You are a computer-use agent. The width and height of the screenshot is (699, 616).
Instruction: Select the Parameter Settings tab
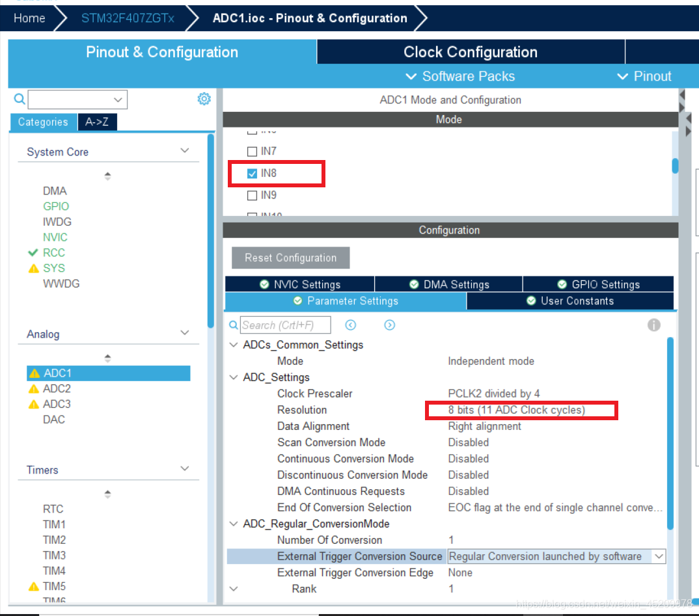(x=346, y=301)
